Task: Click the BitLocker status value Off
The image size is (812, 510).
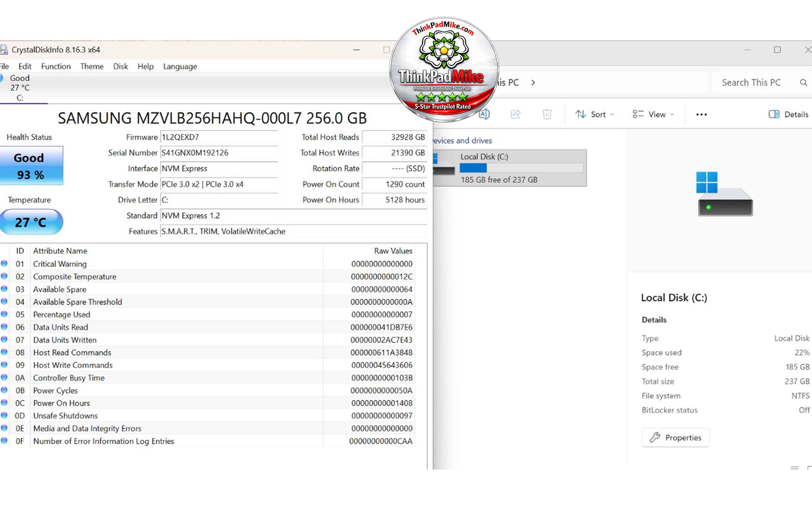Action: [x=804, y=410]
